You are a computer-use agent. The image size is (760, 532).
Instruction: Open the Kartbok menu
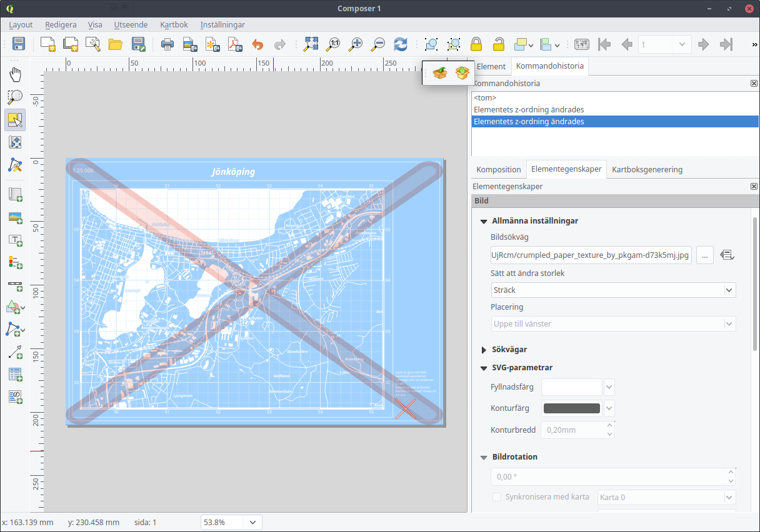coord(173,25)
